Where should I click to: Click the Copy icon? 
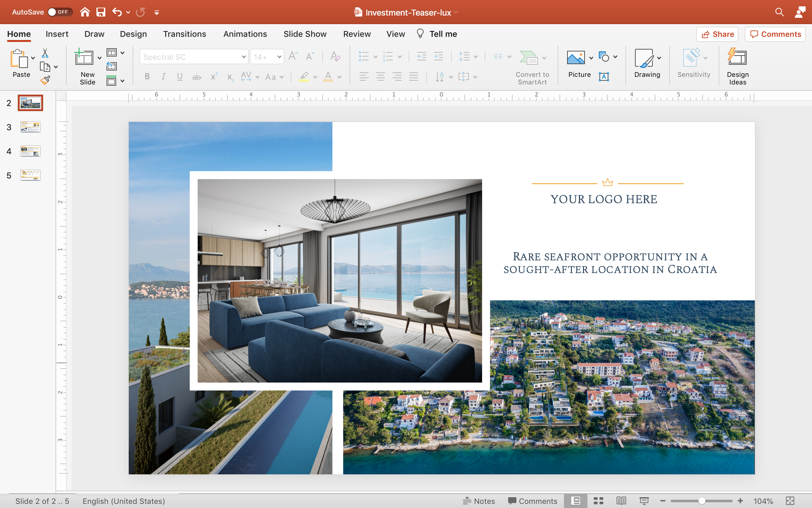click(45, 67)
